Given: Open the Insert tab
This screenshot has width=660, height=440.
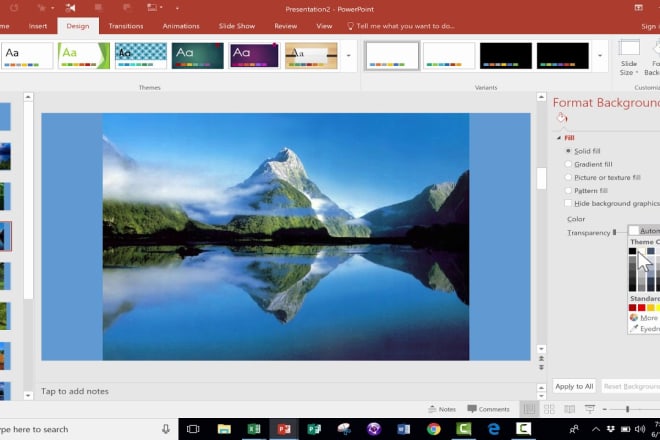Looking at the screenshot, I should [x=38, y=26].
